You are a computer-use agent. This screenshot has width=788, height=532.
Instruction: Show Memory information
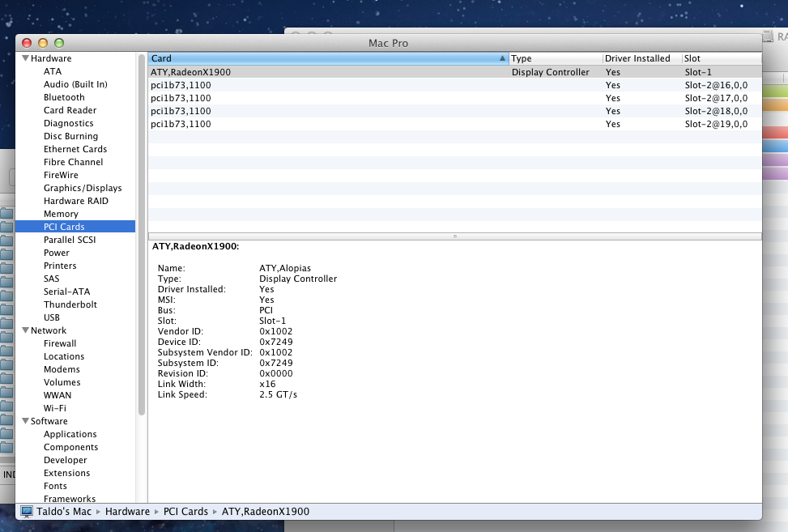click(x=61, y=214)
